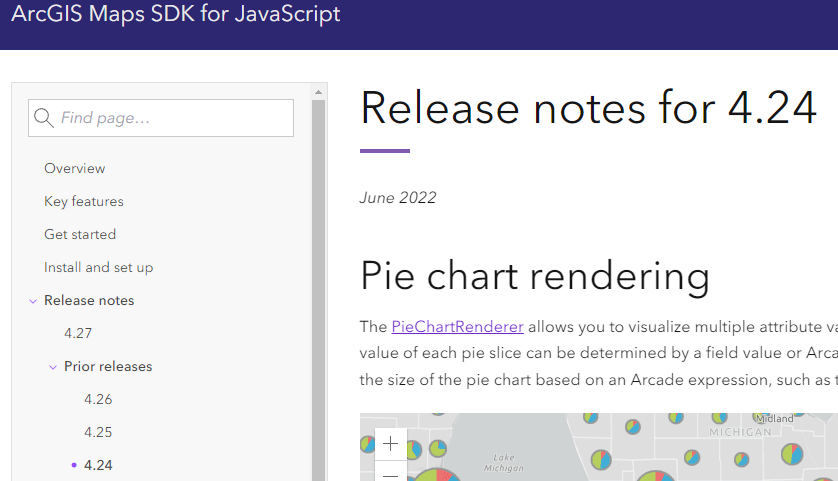Viewport: 838px width, 481px height.
Task: Click the sidebar scroll up arrow
Action: pyautogui.click(x=319, y=92)
